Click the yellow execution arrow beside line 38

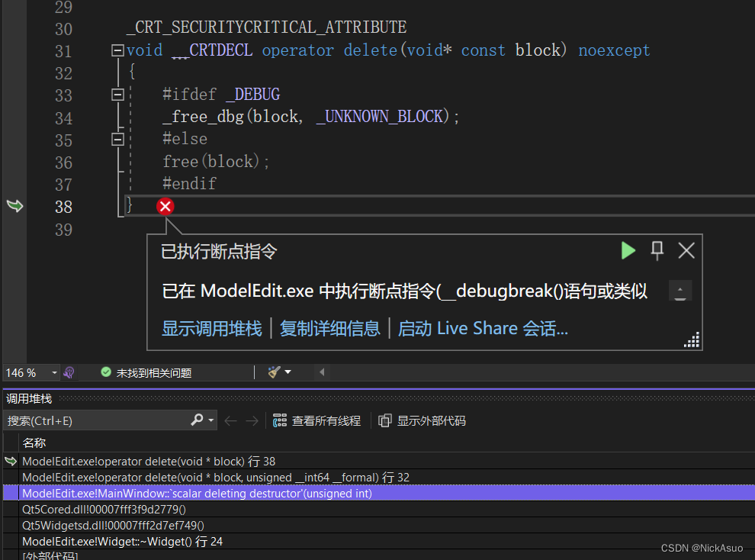coord(14,205)
